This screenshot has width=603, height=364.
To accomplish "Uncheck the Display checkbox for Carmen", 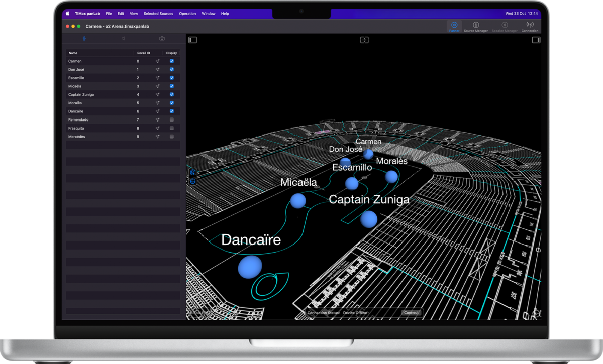I will click(x=172, y=61).
